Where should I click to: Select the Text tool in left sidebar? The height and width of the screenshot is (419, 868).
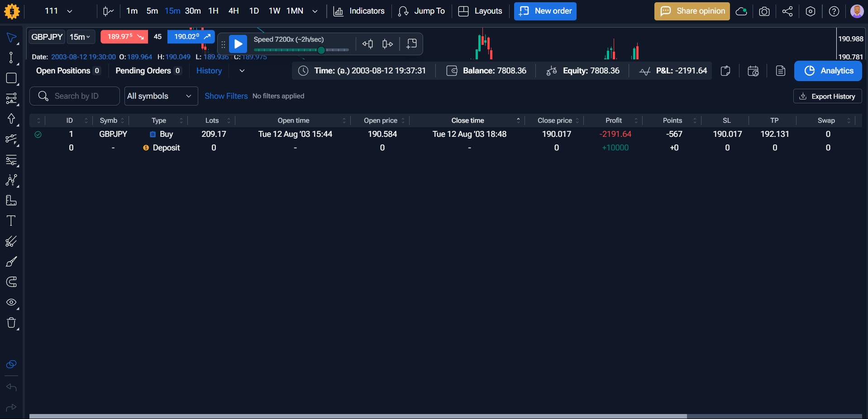coord(11,221)
